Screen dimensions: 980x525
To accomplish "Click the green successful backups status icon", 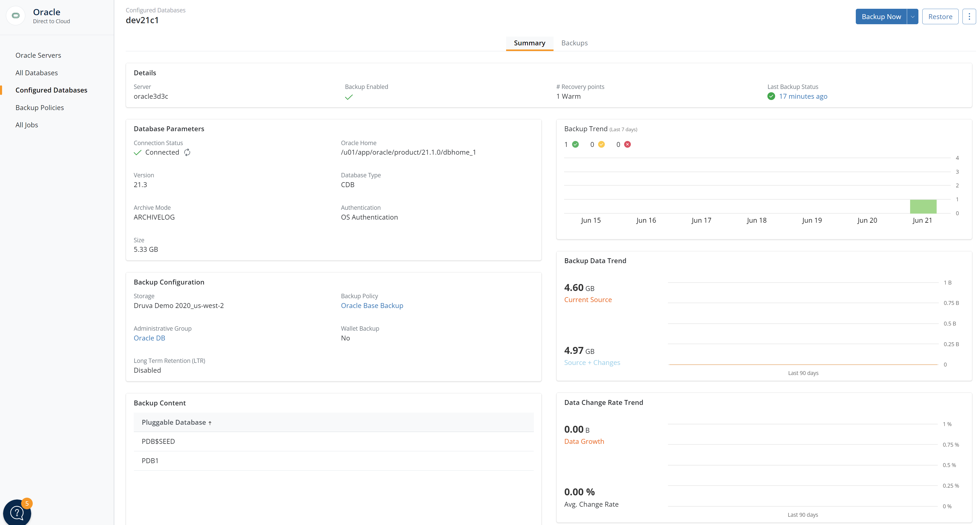I will (576, 144).
